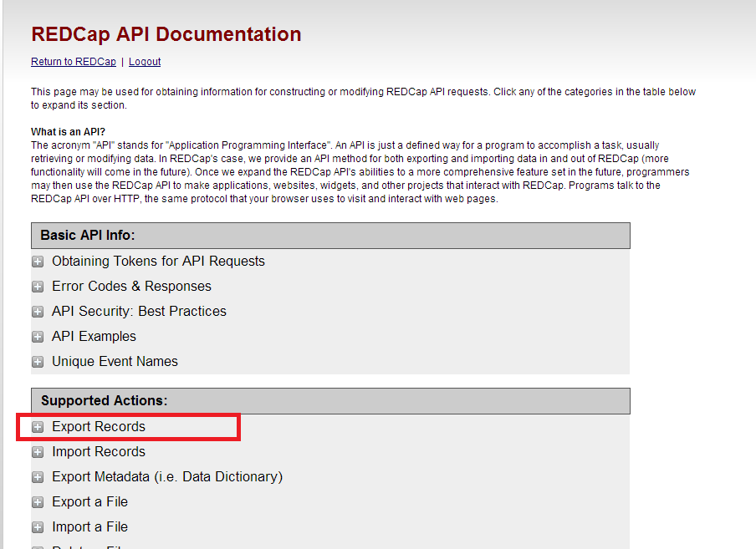Expand plus icon beside Export a File

pos(38,502)
